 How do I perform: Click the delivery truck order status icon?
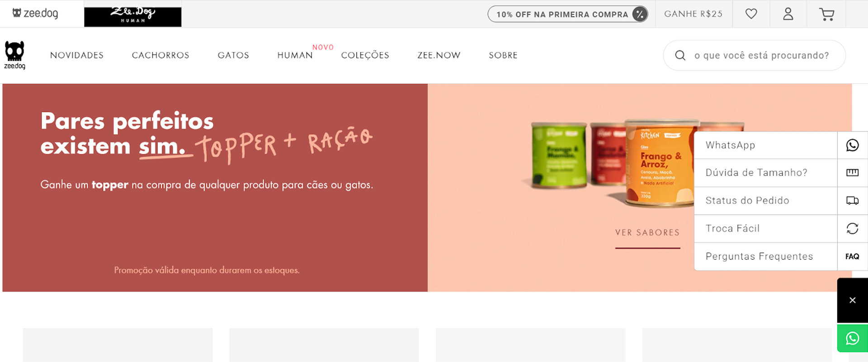pos(852,201)
